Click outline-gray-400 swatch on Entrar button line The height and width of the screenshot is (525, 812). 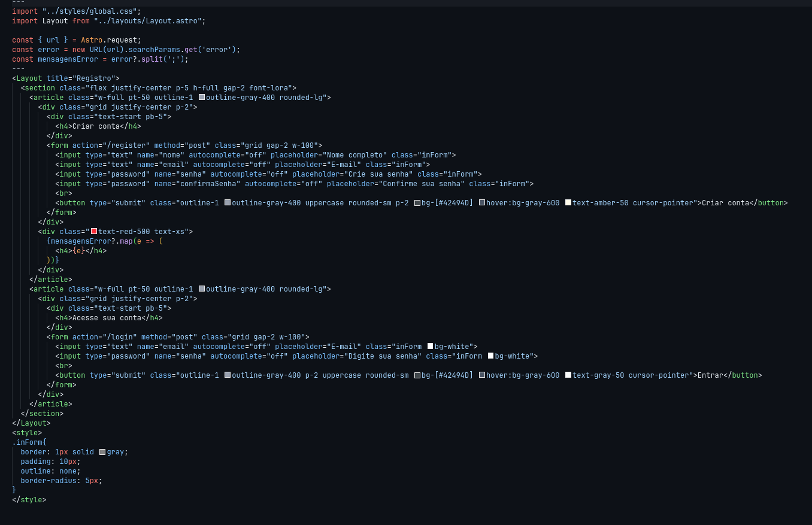(228, 375)
